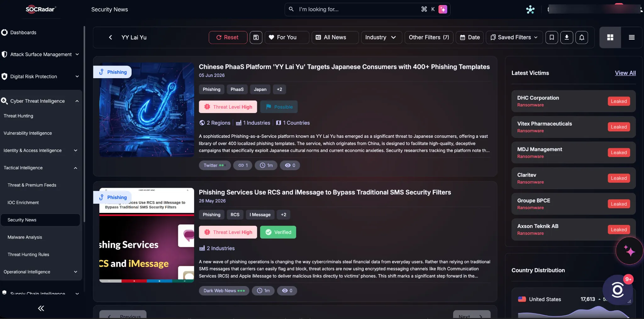Viewport: 644px width, 319px height.
Task: Click the 1 Countries map icon
Action: [279, 123]
